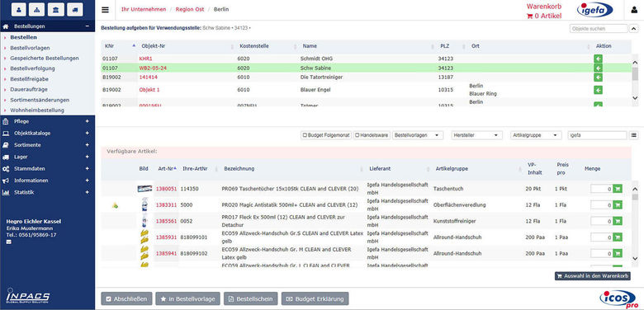Image resolution: width=644 pixels, height=310 pixels.
Task: Toggle Handelsware checkbox
Action: pos(357,135)
